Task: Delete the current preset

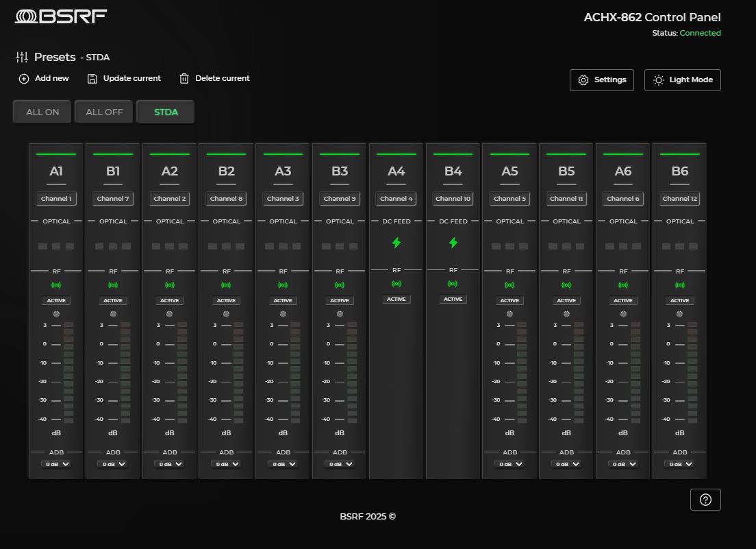Action: point(214,78)
